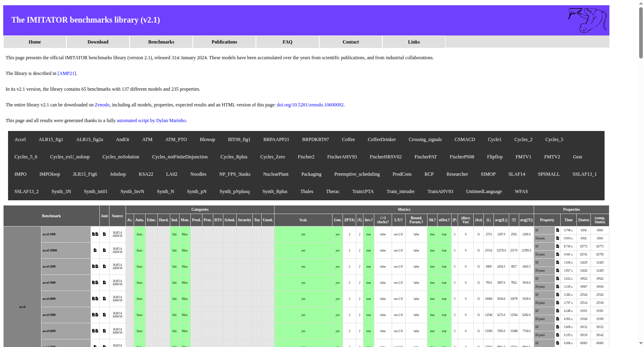Jump to the UntimedLanguage benchmark
This screenshot has height=347, width=644.
[x=484, y=191]
